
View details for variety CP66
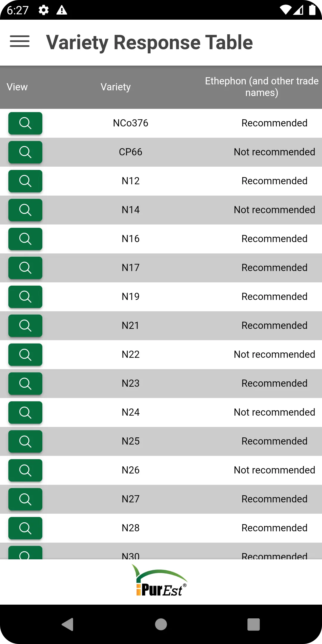point(25,152)
